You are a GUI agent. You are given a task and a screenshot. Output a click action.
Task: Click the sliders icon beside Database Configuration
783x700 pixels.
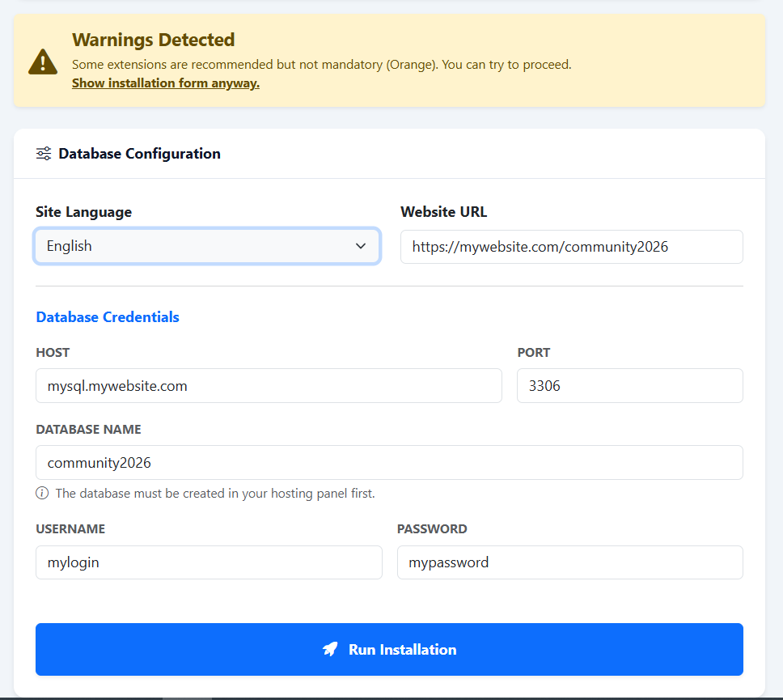[x=44, y=154]
